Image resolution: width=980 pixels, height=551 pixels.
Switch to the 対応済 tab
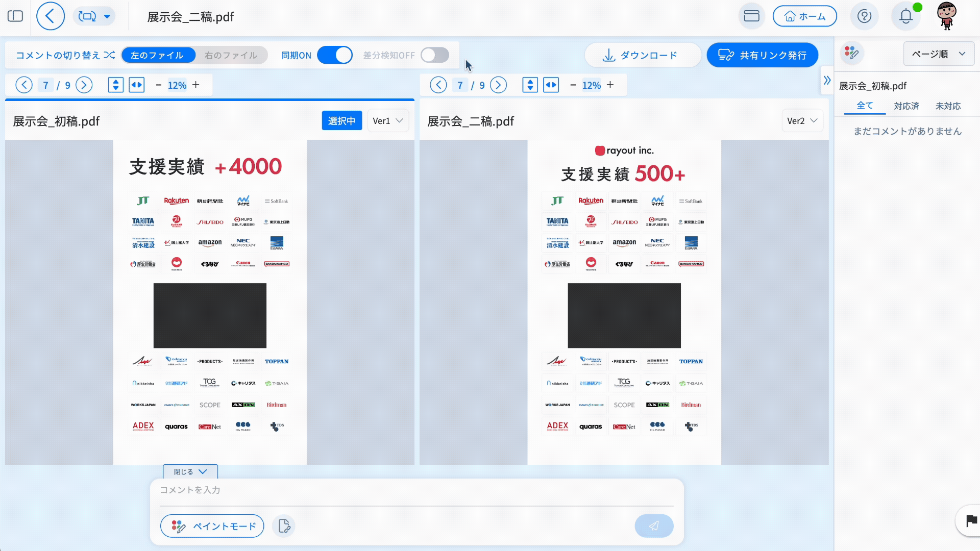pos(906,106)
